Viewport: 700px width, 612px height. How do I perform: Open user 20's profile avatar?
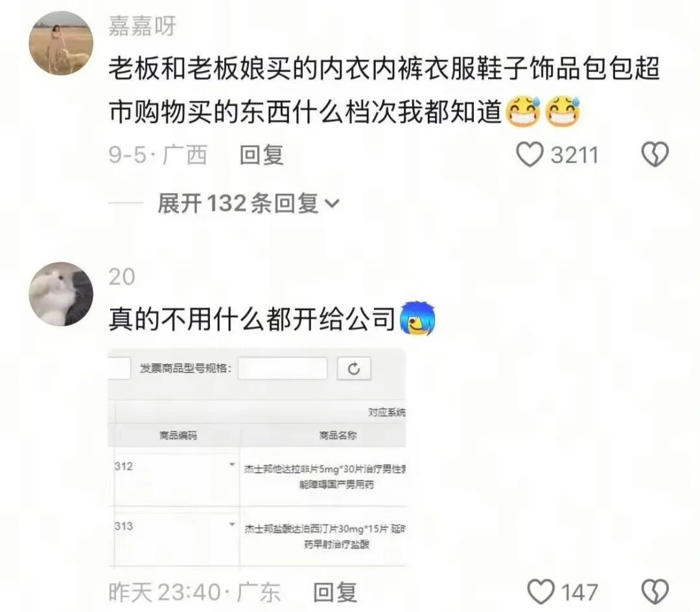61,294
